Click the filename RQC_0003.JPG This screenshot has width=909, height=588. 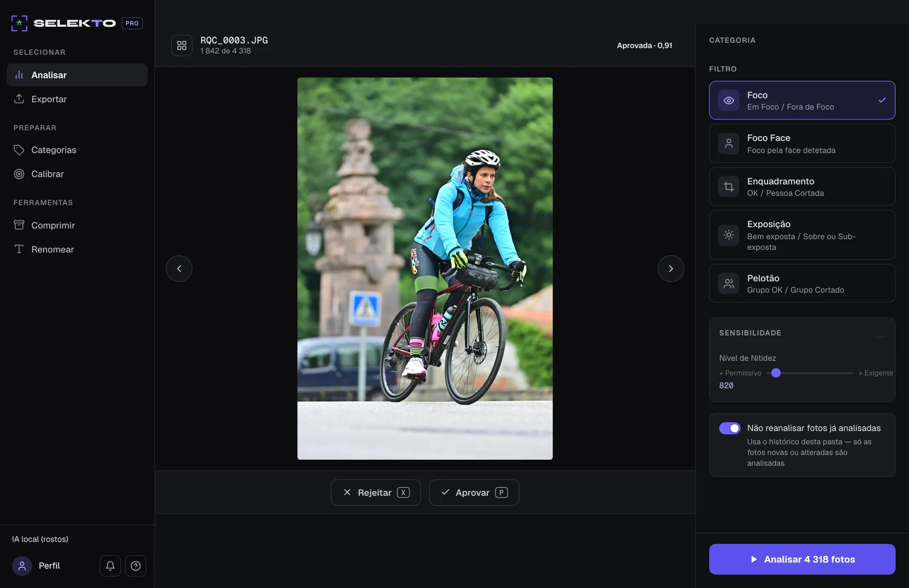pos(234,40)
